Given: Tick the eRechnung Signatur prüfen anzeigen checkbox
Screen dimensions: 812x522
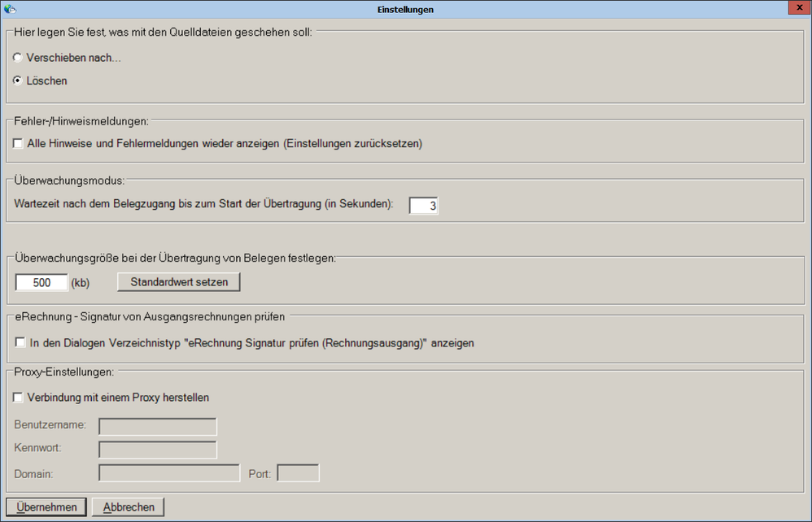Looking at the screenshot, I should click(x=20, y=342).
